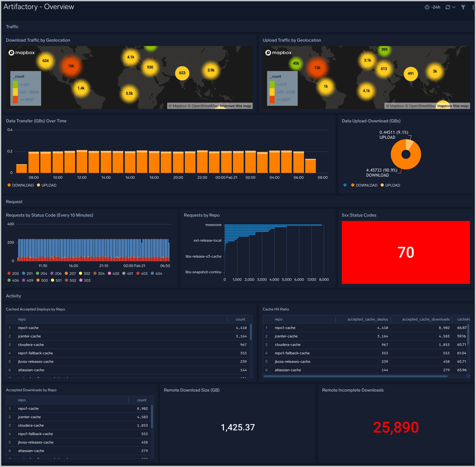Viewport: 476px width, 467px height.
Task: Click the refresh dashboard icon
Action: click(x=448, y=7)
